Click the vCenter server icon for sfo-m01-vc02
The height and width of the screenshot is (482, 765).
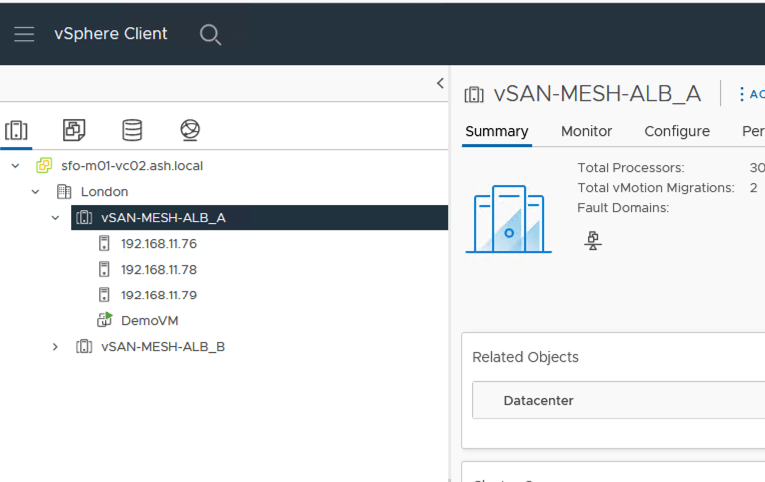point(44,166)
